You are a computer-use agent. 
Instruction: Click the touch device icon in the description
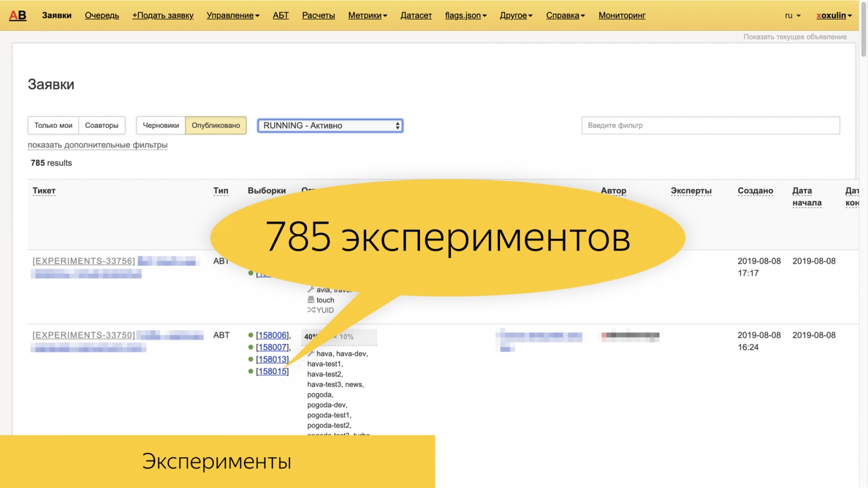tap(311, 299)
